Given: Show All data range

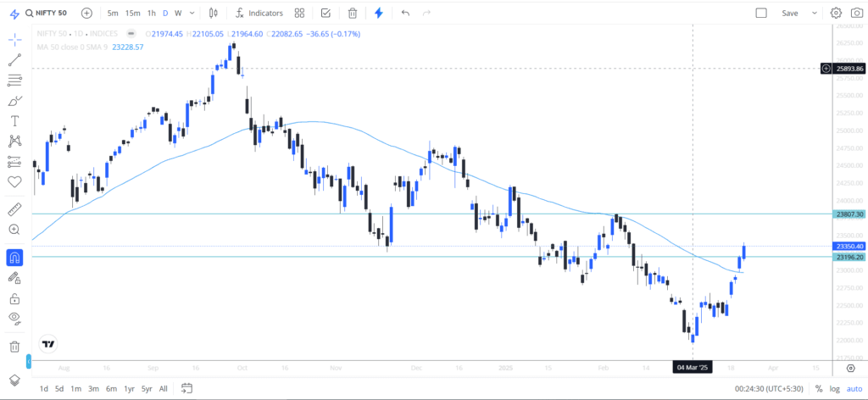Looking at the screenshot, I should 164,388.
